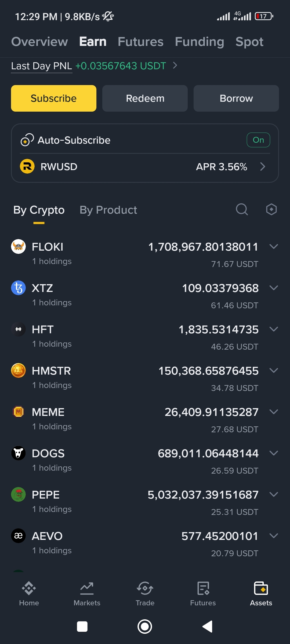Screen dimensions: 290x644
Task: Expand the PEPE holdings chevron
Action: coord(274,494)
